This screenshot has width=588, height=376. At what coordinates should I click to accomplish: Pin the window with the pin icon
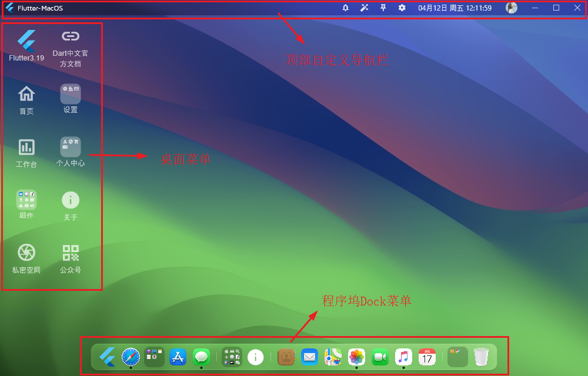point(383,8)
